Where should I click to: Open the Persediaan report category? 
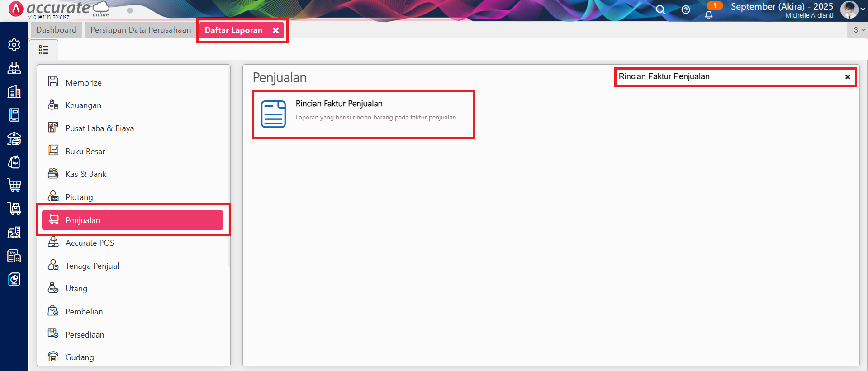point(85,335)
